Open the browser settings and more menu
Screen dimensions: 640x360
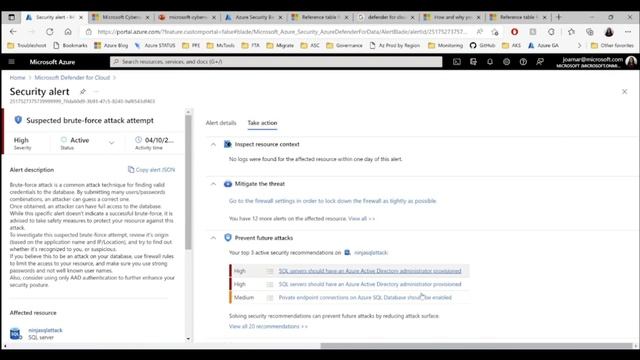pyautogui.click(x=628, y=31)
